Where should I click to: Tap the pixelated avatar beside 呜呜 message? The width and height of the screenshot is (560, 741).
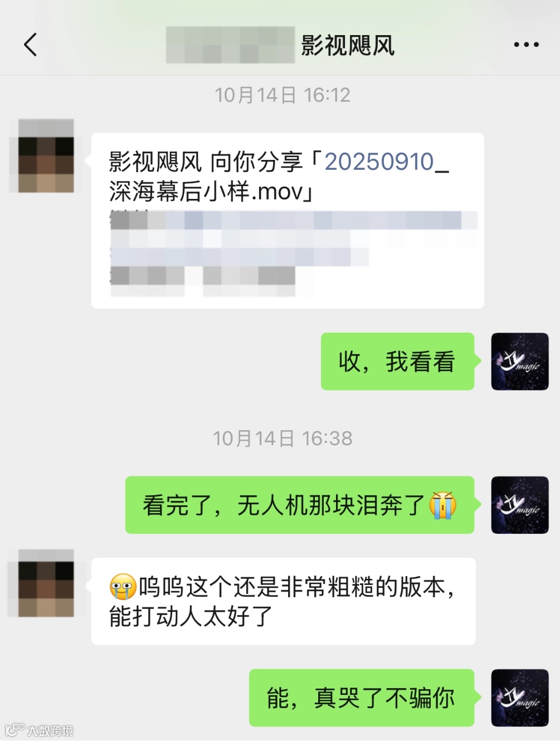[x=46, y=583]
